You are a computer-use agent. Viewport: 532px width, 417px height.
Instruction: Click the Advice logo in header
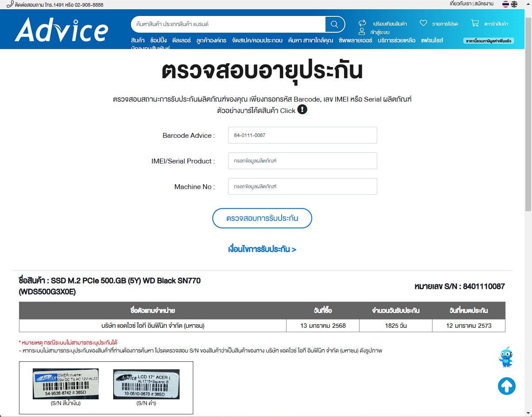[x=61, y=30]
